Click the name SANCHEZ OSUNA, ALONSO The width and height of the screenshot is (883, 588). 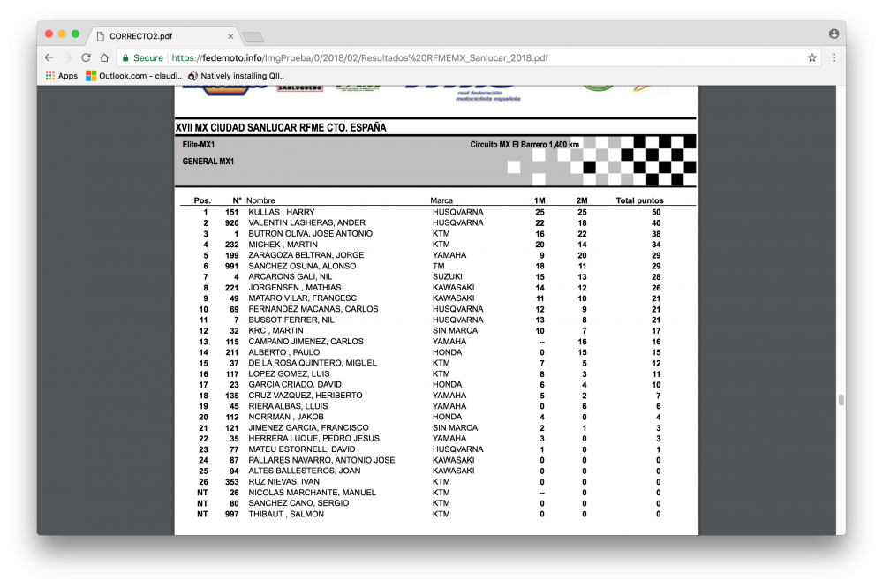tap(302, 266)
